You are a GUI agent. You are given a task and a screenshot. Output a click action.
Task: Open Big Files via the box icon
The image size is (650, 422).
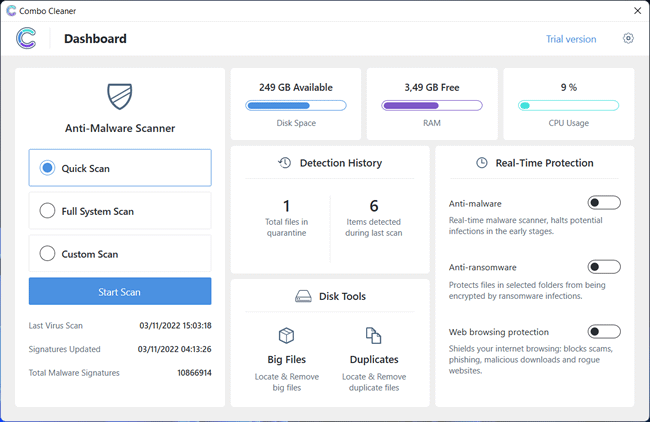(x=286, y=335)
